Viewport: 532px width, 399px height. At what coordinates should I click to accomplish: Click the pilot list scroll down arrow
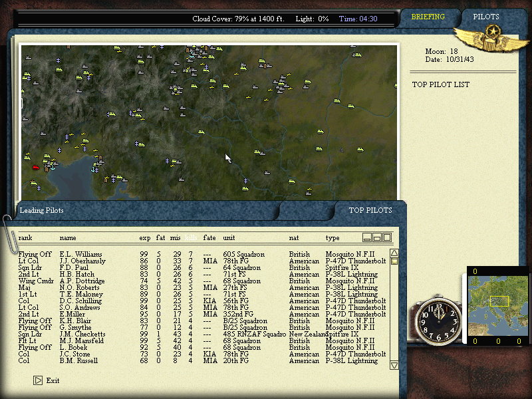pos(394,365)
